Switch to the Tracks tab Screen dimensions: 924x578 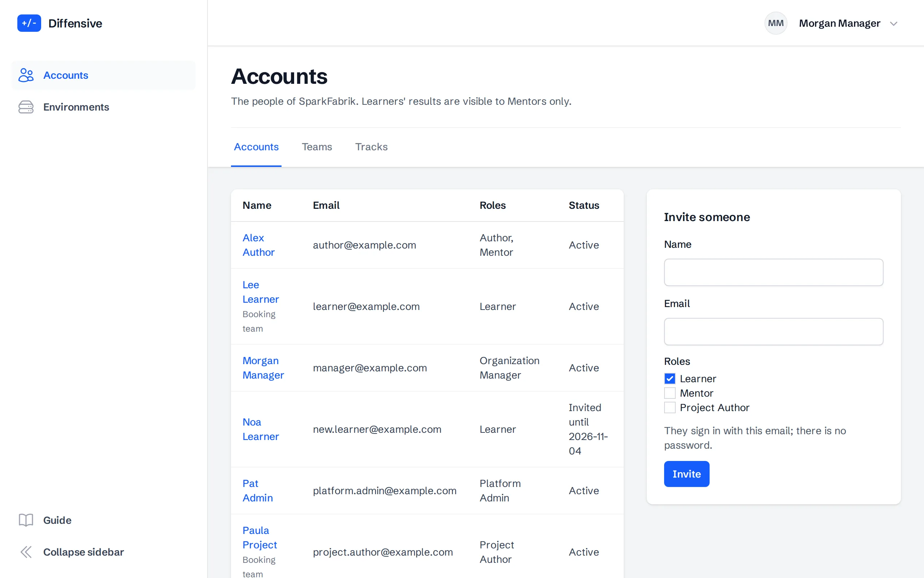[x=371, y=147]
